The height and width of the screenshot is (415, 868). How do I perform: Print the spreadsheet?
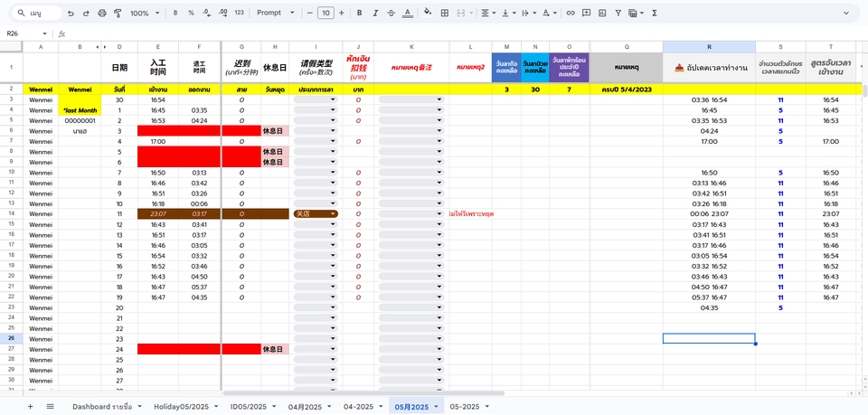point(102,13)
